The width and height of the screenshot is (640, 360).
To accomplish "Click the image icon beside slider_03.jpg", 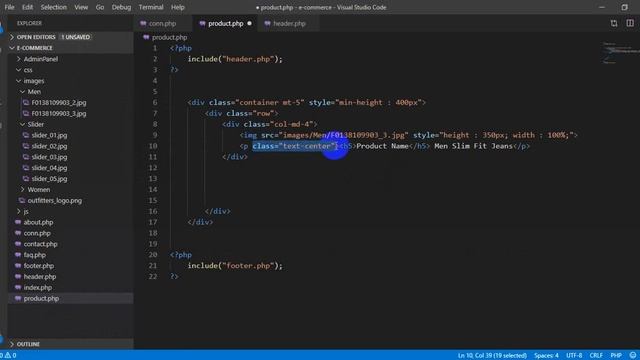I will tap(26, 157).
